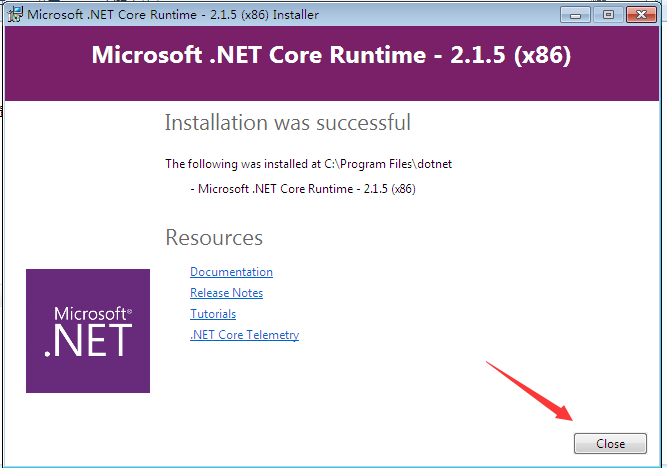Click the large .NET text in the purple logo
Screen dimensions: 667x468
coord(88,341)
